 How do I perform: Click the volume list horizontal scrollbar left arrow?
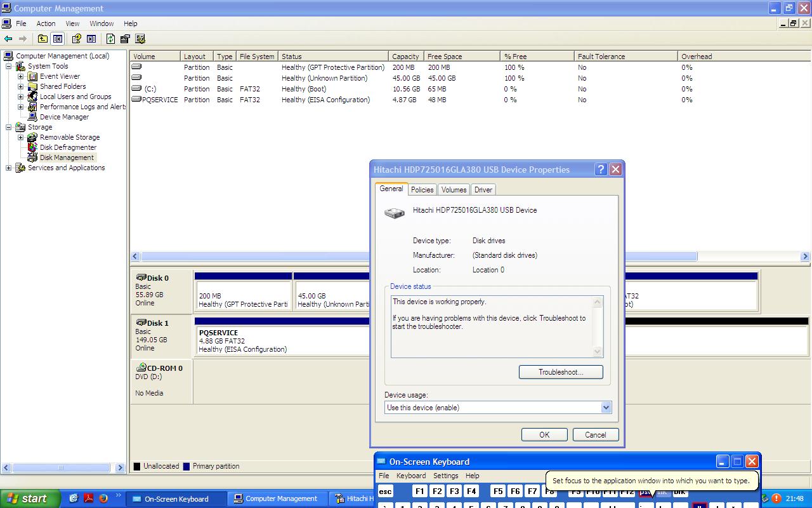135,257
